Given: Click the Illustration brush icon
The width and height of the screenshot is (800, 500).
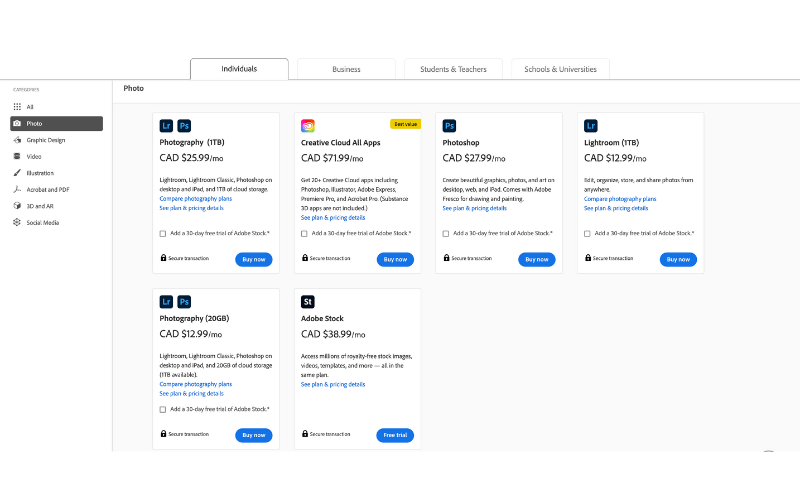Looking at the screenshot, I should point(17,173).
